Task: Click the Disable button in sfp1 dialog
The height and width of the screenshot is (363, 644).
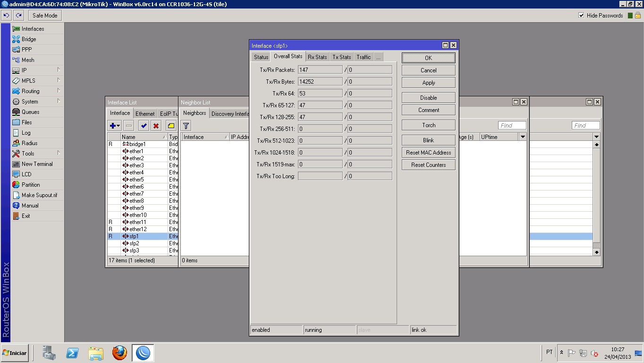Action: (429, 98)
